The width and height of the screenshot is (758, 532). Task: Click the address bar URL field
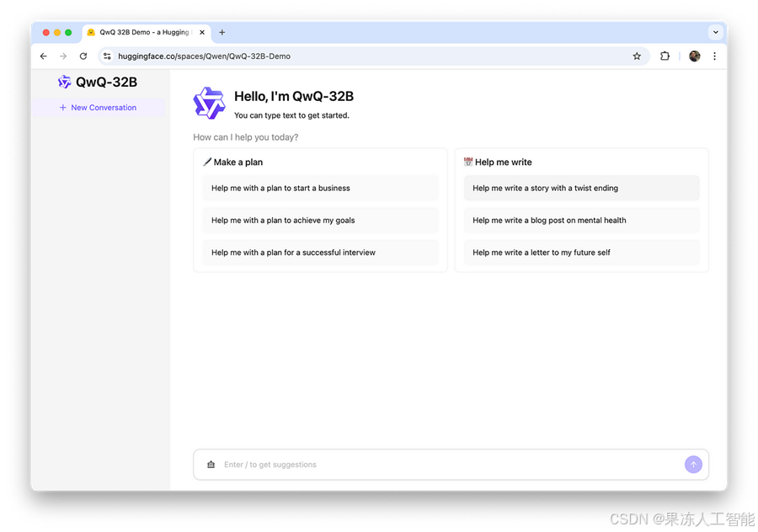(372, 56)
